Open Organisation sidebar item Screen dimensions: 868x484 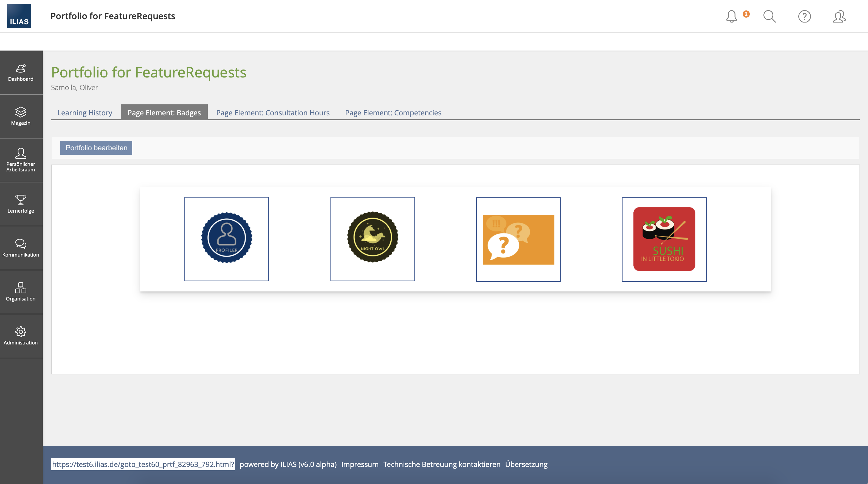(21, 292)
